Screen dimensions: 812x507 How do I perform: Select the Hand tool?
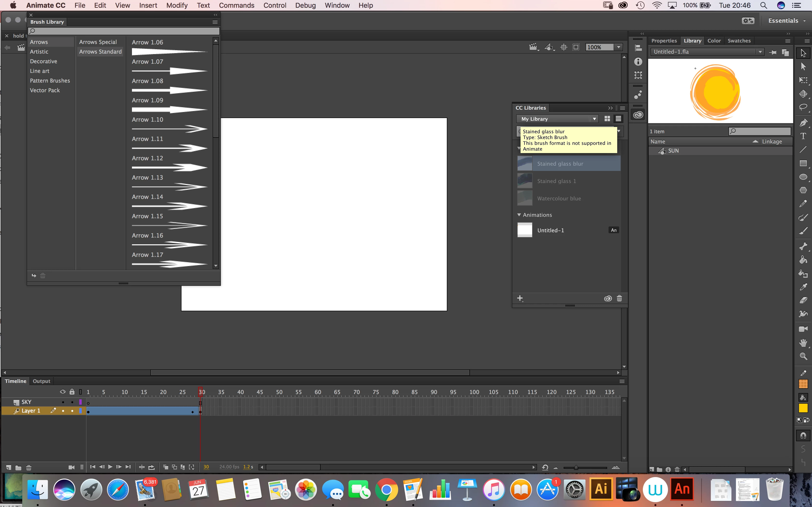coord(803,343)
